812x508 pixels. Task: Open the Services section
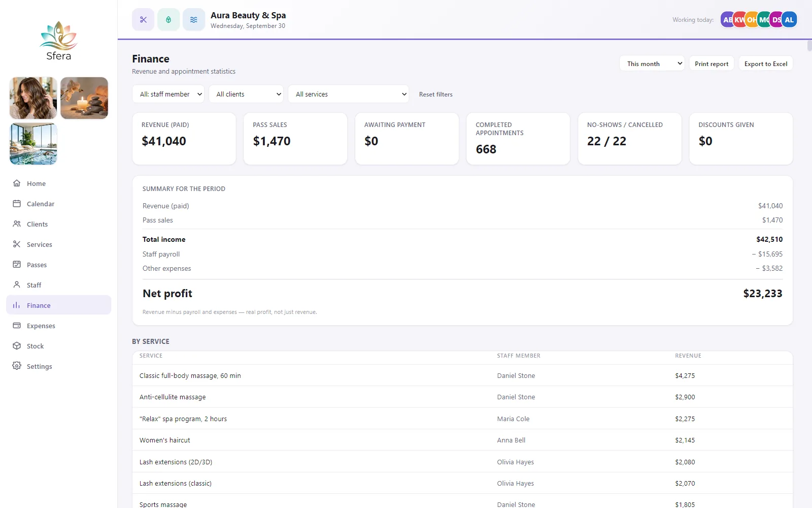[x=59, y=244]
